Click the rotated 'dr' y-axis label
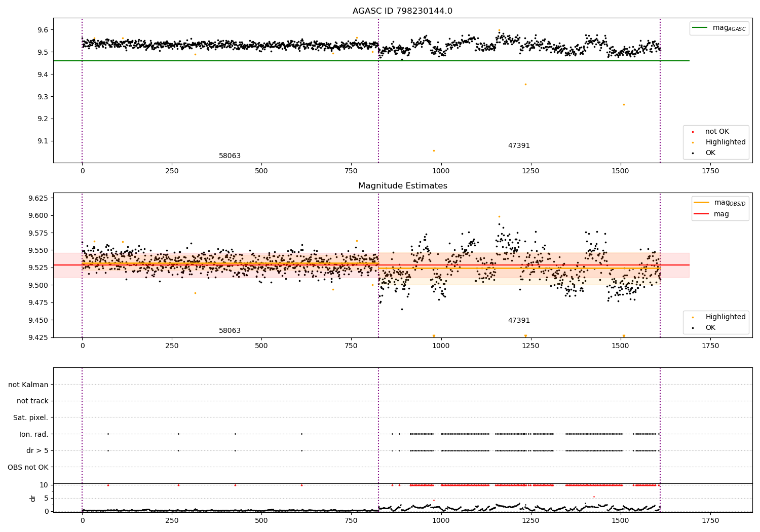 coord(33,499)
